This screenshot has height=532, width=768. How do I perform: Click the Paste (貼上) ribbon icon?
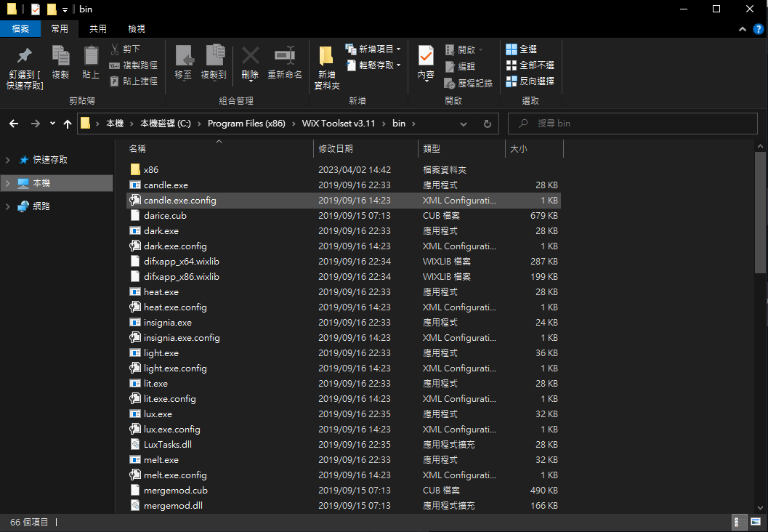click(x=91, y=63)
